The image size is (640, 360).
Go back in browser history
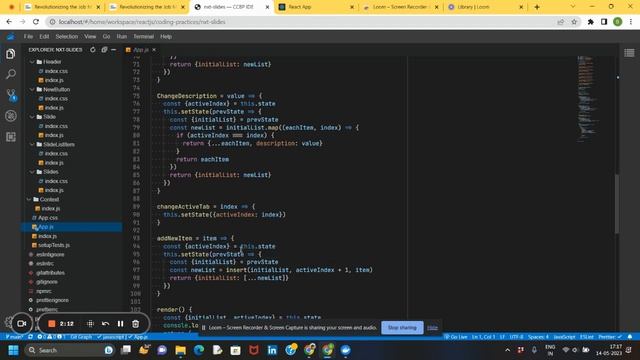coord(9,22)
